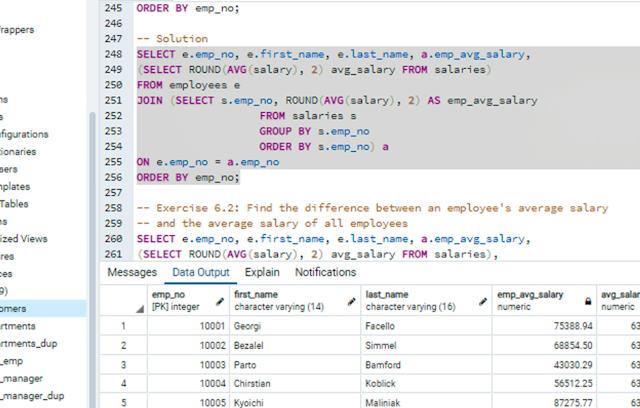Click the edit pencil icon in first_name column header
This screenshot has width=640, height=408.
tap(351, 302)
